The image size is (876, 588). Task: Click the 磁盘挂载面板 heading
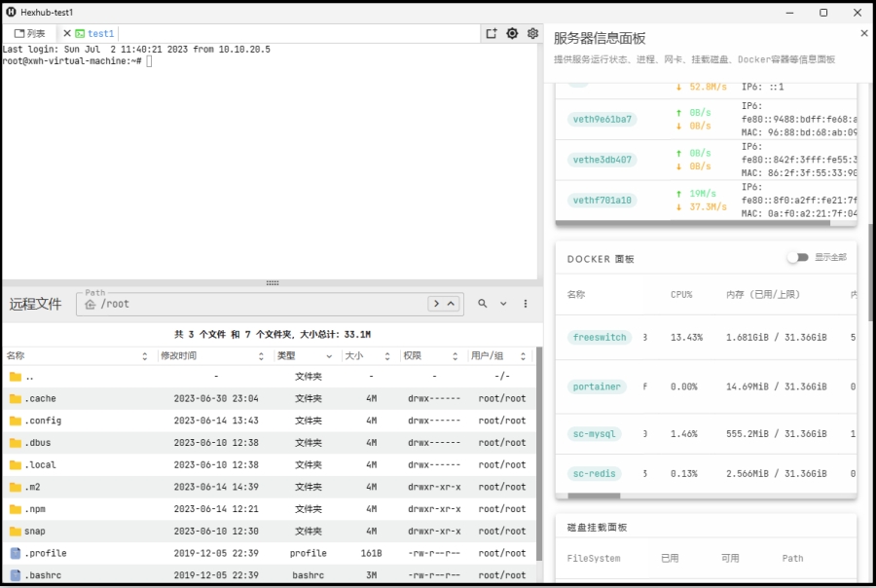click(598, 528)
